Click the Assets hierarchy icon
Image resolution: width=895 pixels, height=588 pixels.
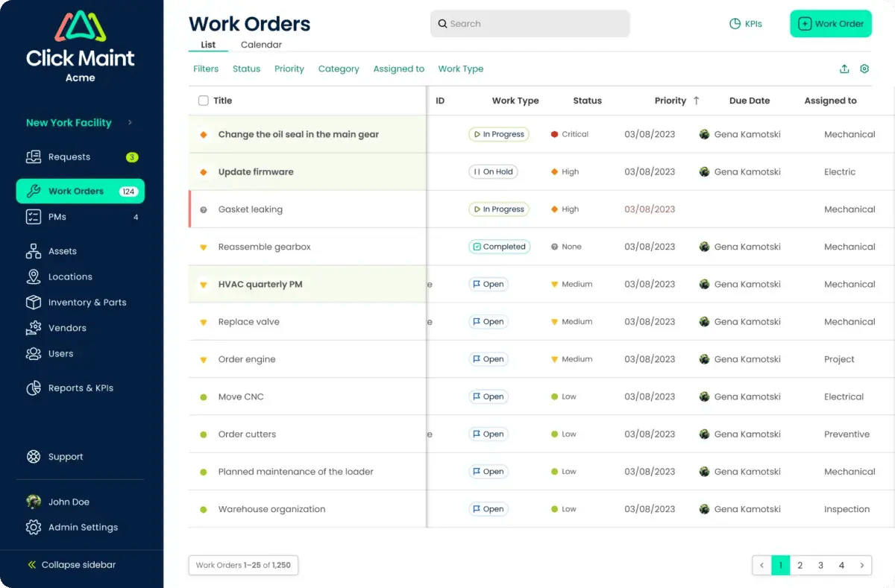[x=34, y=251]
